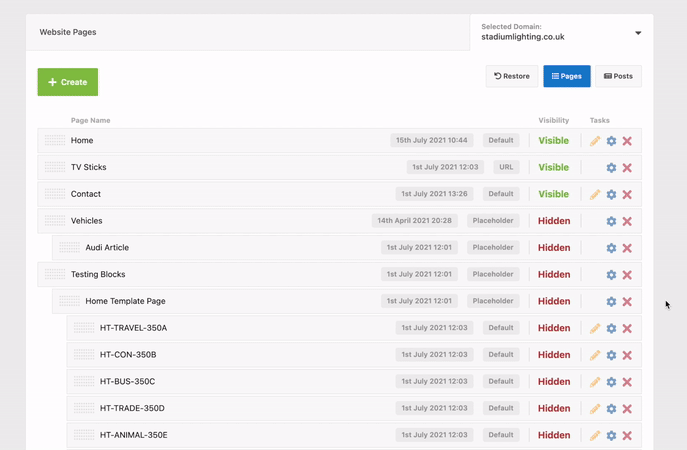This screenshot has width=687, height=450.
Task: Click Default tag on Contact row
Action: [501, 194]
